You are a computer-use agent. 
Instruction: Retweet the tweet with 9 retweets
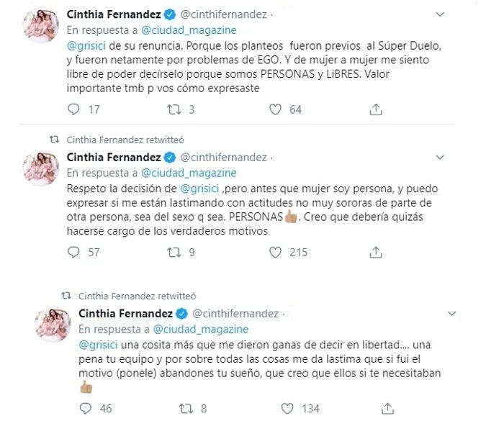coord(172,253)
